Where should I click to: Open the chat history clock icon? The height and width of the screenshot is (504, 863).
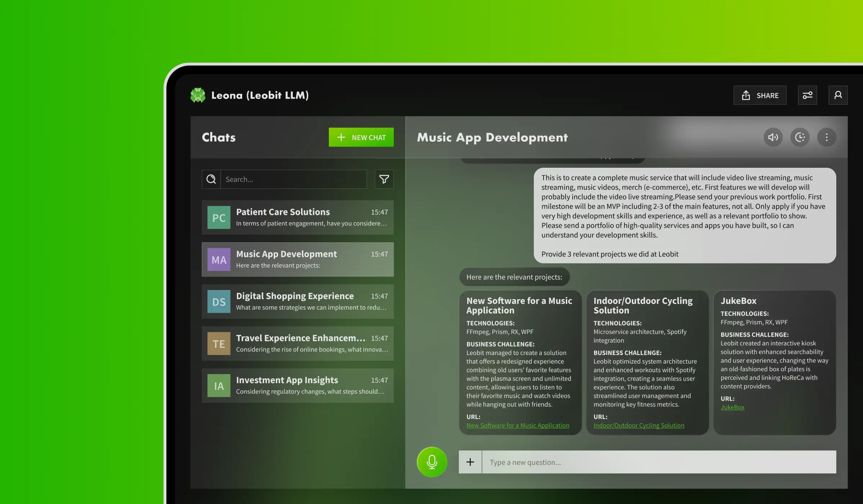(x=800, y=137)
